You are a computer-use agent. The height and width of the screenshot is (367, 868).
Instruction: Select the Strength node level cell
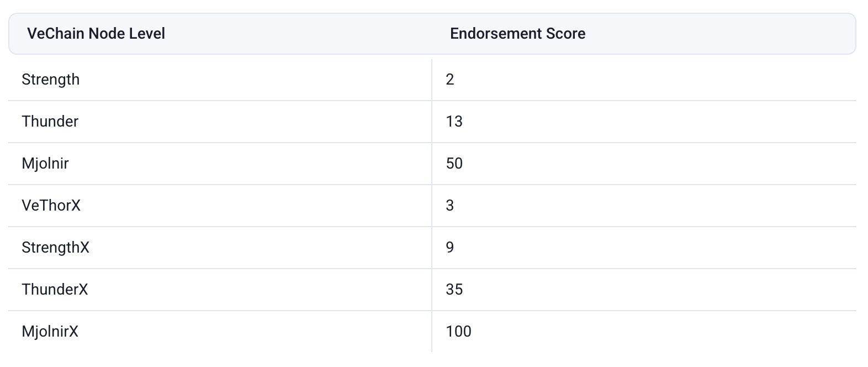pos(51,80)
